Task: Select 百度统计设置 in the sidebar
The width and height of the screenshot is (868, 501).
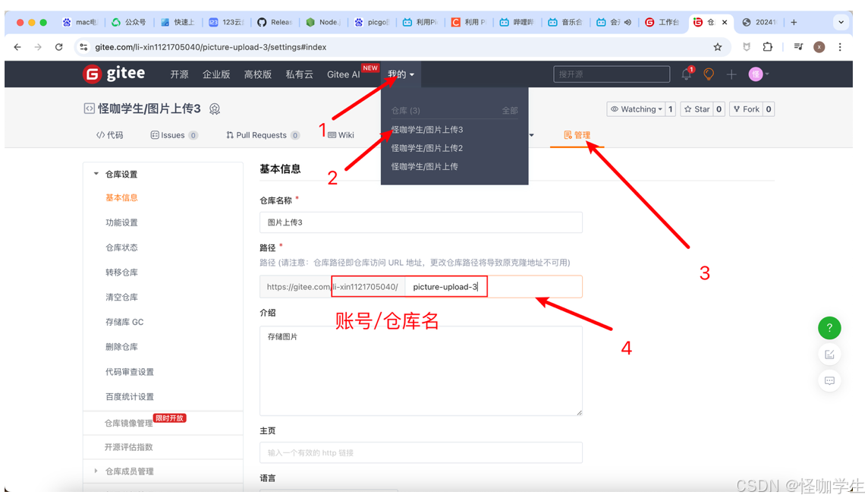Action: coord(130,396)
